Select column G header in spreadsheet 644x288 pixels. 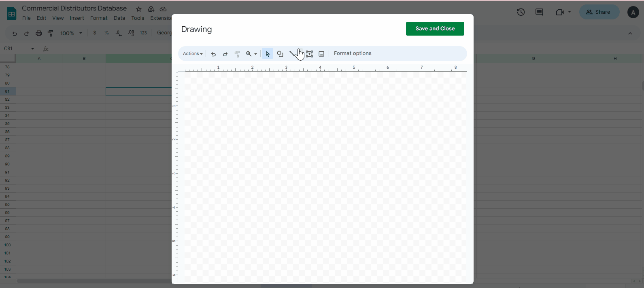pyautogui.click(x=533, y=59)
